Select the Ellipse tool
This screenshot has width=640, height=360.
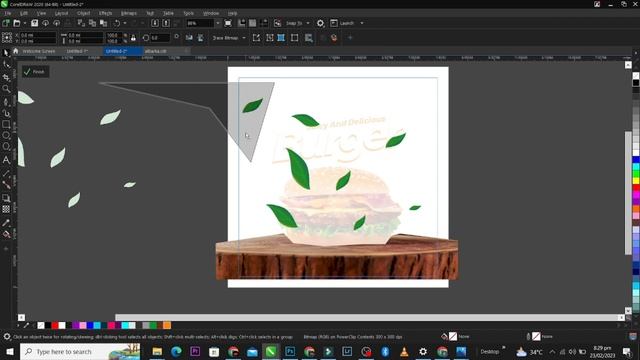(x=6, y=136)
